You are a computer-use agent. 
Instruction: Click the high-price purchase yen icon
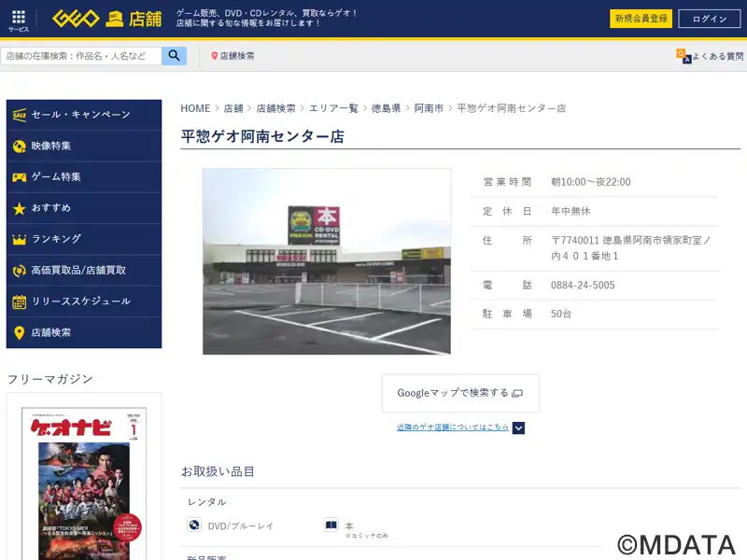pyautogui.click(x=19, y=271)
